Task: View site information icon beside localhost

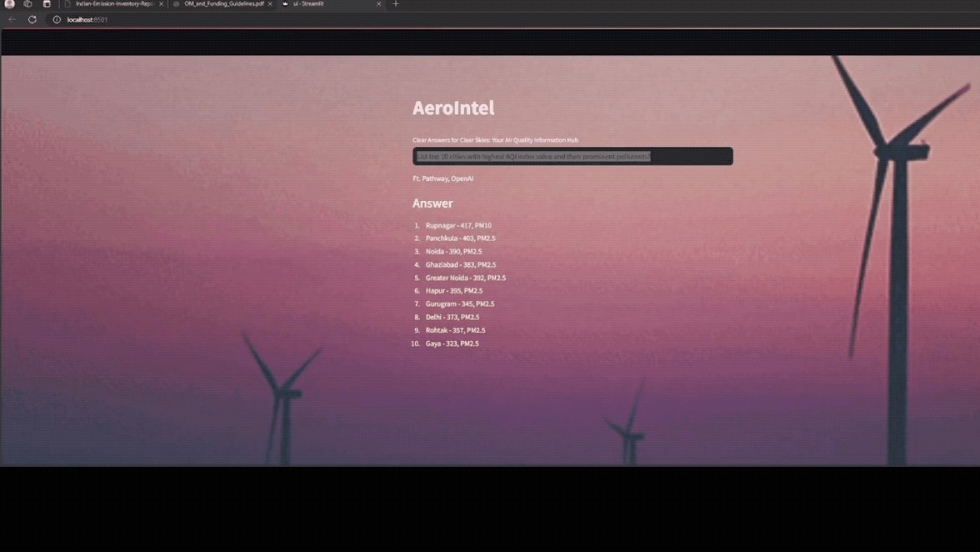Action: coord(57,19)
